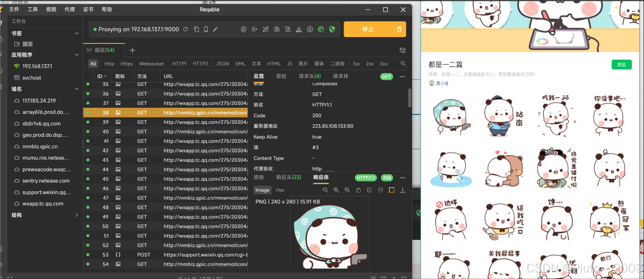
Task: Expand the 结构 section
Action: (77, 215)
